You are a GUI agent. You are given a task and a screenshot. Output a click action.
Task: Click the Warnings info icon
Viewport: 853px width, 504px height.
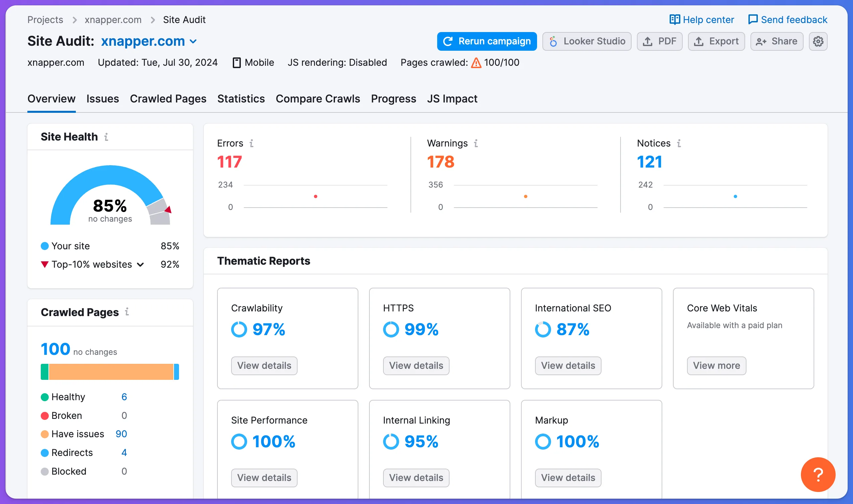476,143
